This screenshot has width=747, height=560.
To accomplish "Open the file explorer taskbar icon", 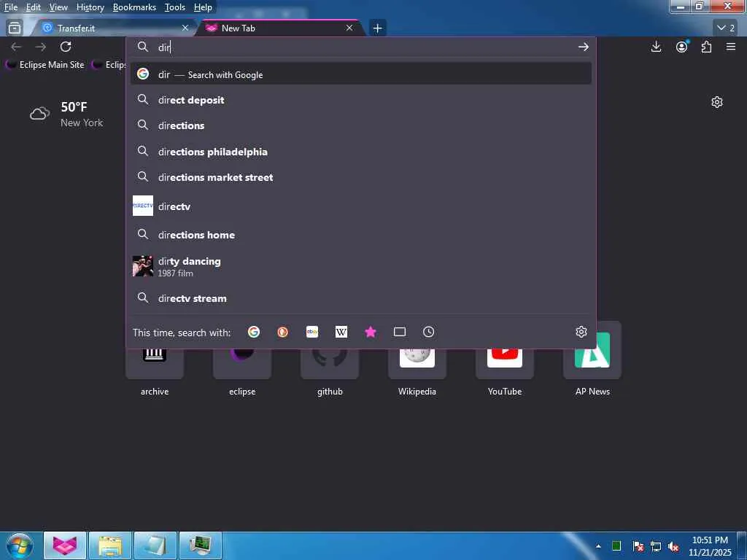I will tap(110, 545).
